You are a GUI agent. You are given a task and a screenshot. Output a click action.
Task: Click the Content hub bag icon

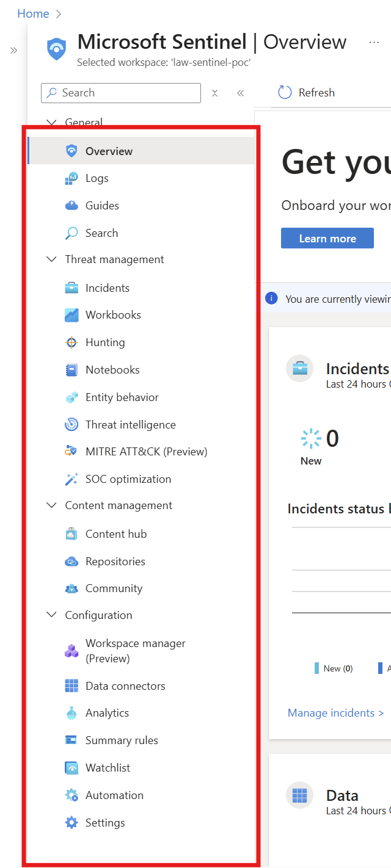point(71,534)
